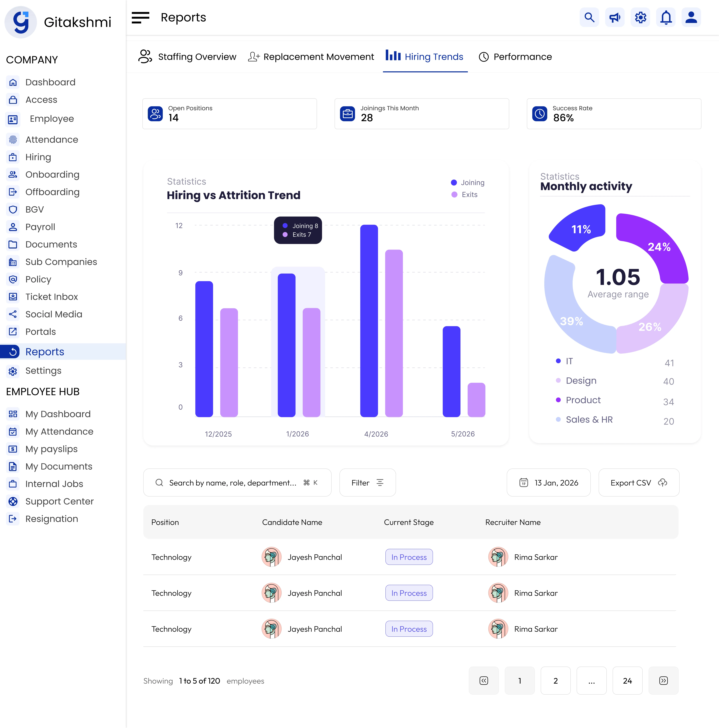The height and width of the screenshot is (728, 719).
Task: Click the calendar icon beside 13 Jan, 2026
Action: [524, 483]
